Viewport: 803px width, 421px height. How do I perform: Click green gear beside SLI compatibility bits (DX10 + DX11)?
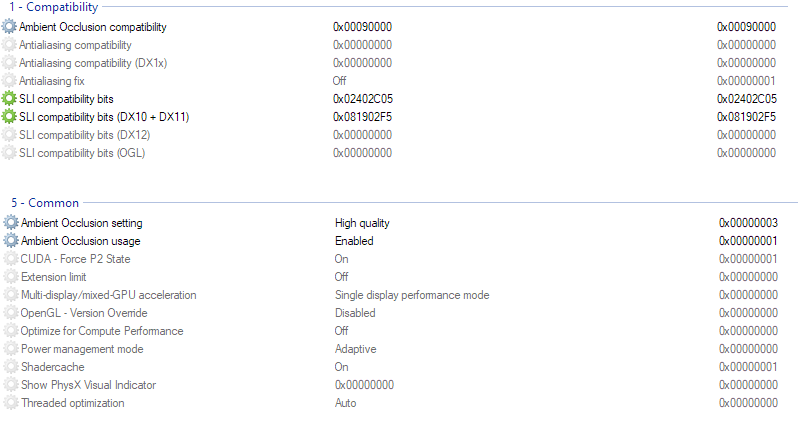point(10,117)
